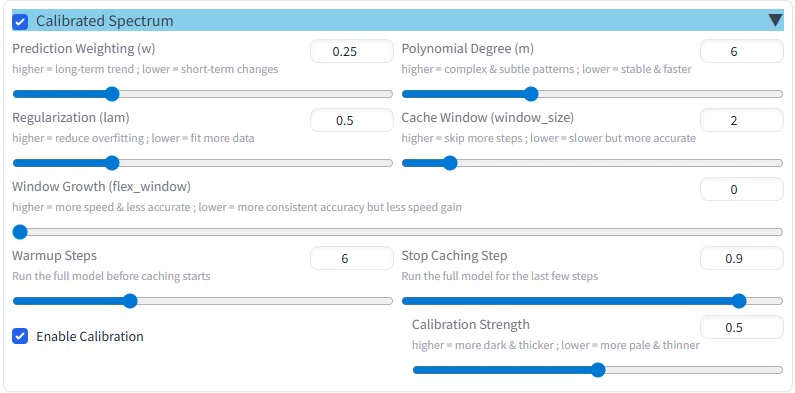Focus the Warmup Steps number field
This screenshot has width=795, height=393.
(x=352, y=258)
